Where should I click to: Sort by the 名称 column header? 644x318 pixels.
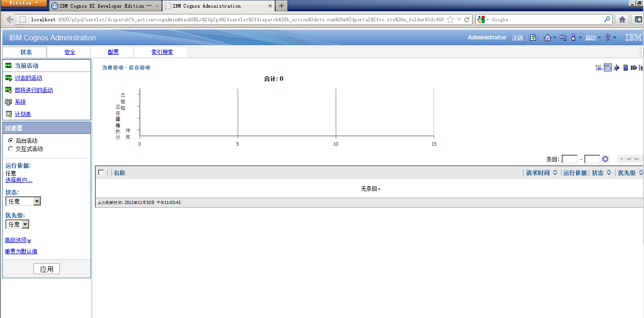pyautogui.click(x=119, y=173)
